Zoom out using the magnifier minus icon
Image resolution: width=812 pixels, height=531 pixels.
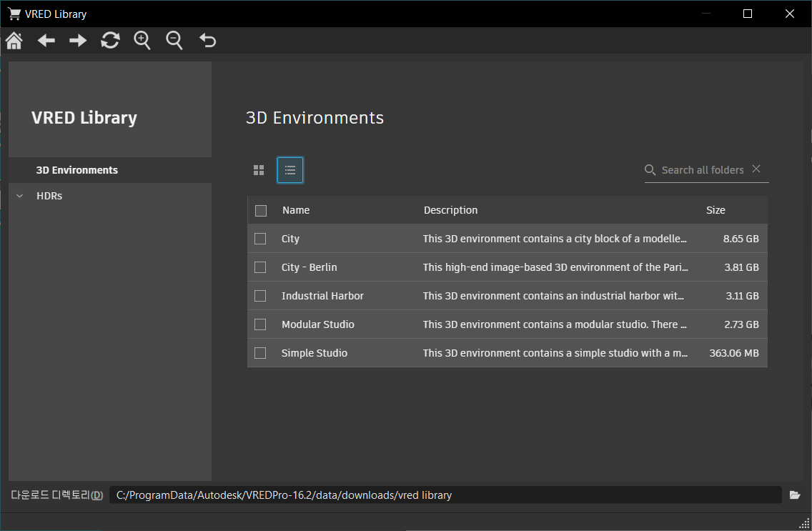pos(174,41)
